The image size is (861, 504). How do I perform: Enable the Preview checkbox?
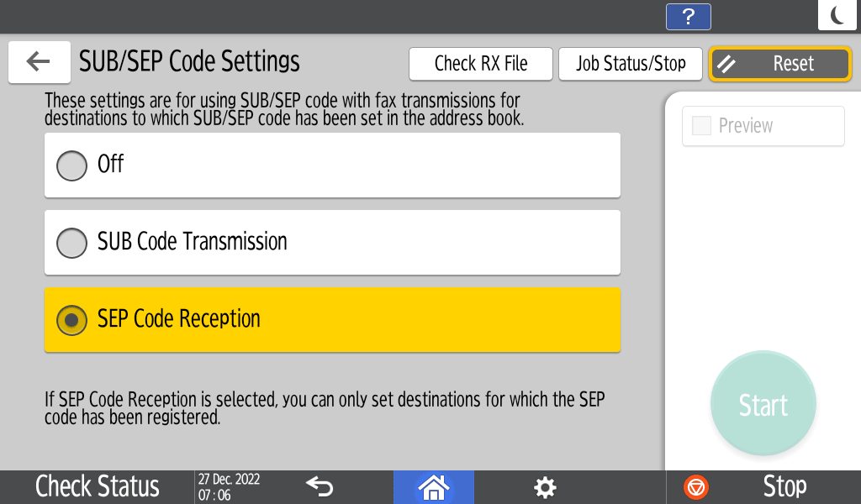(x=701, y=126)
